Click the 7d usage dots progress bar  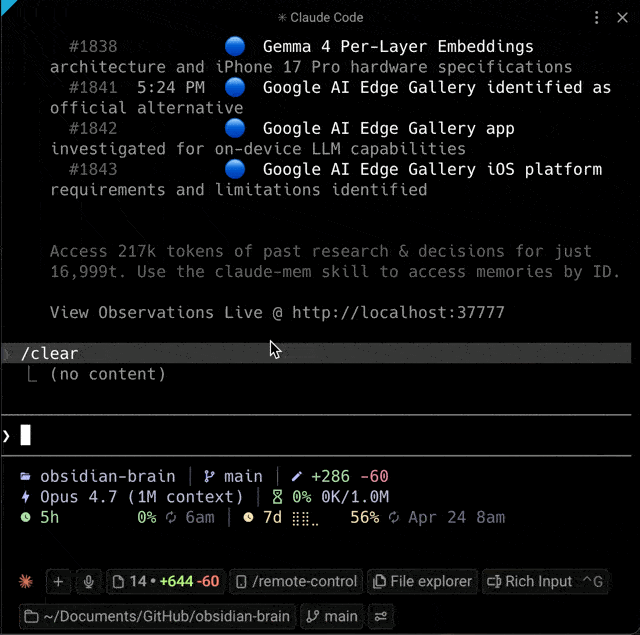coord(305,519)
